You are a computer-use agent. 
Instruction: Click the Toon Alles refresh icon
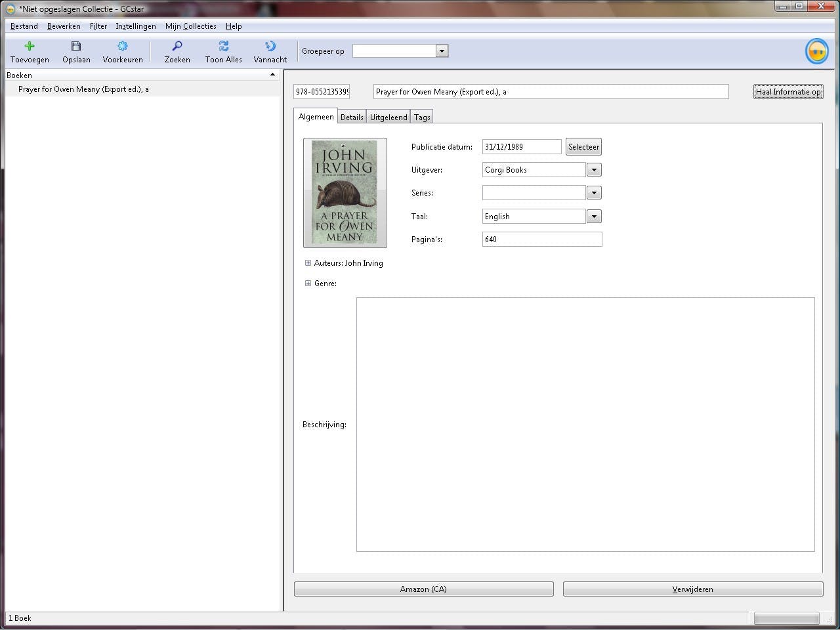(x=224, y=46)
